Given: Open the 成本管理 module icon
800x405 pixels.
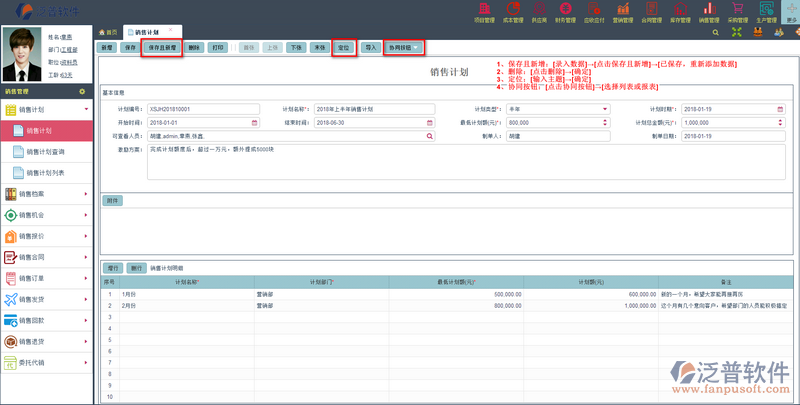Looking at the screenshot, I should point(511,12).
